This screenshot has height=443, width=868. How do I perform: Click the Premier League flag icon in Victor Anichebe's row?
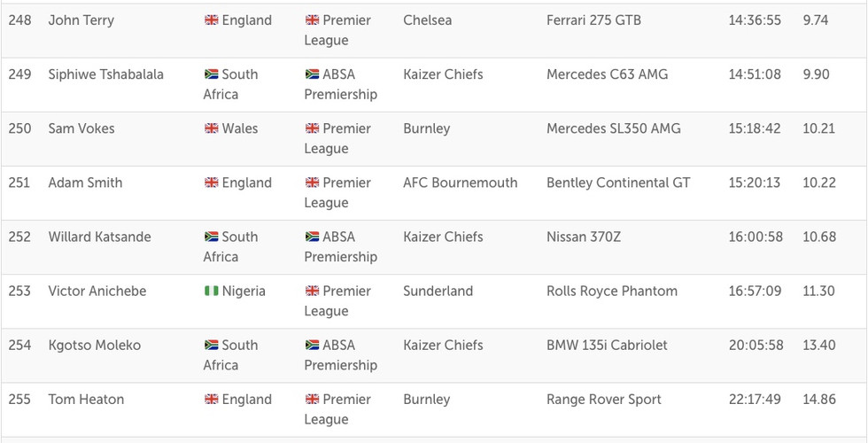point(312,291)
